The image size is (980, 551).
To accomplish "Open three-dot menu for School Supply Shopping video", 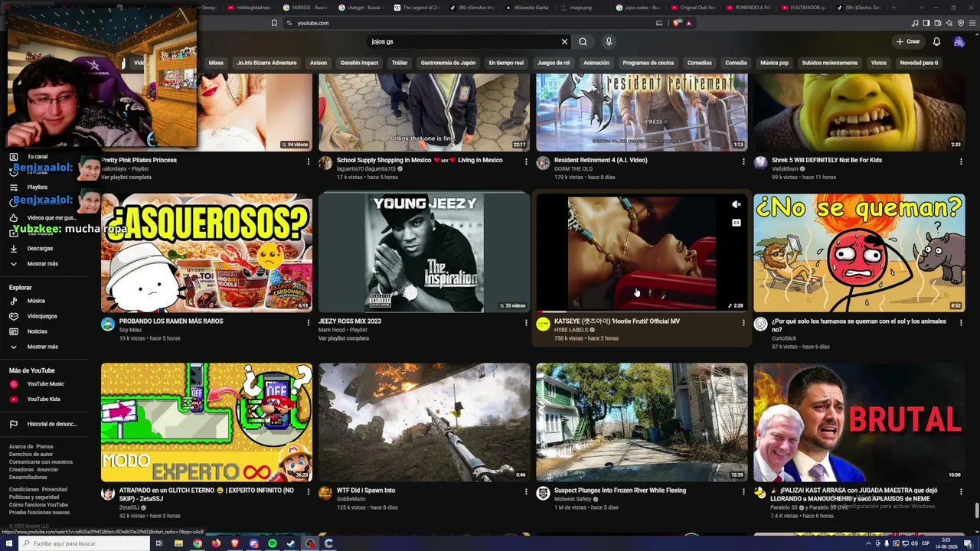I will coord(526,161).
